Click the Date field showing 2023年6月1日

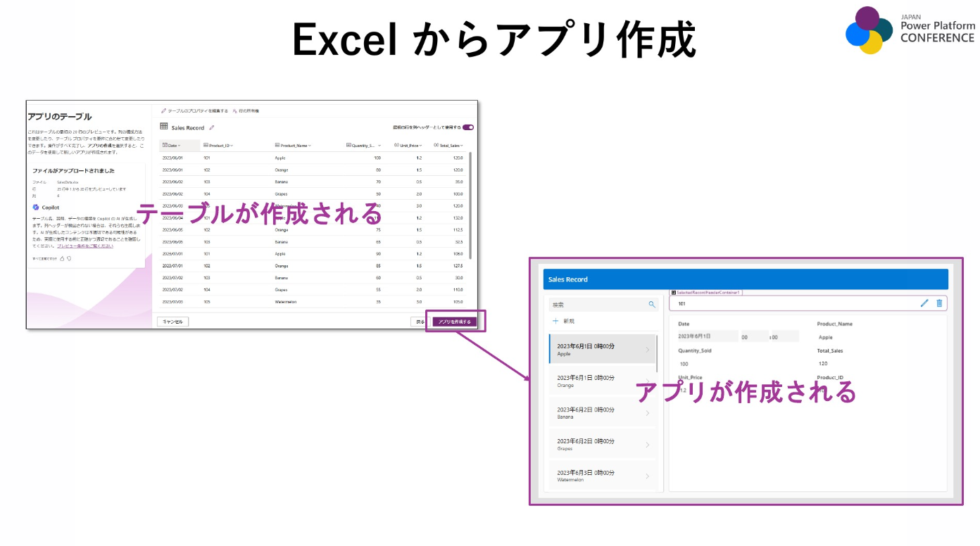pyautogui.click(x=708, y=336)
